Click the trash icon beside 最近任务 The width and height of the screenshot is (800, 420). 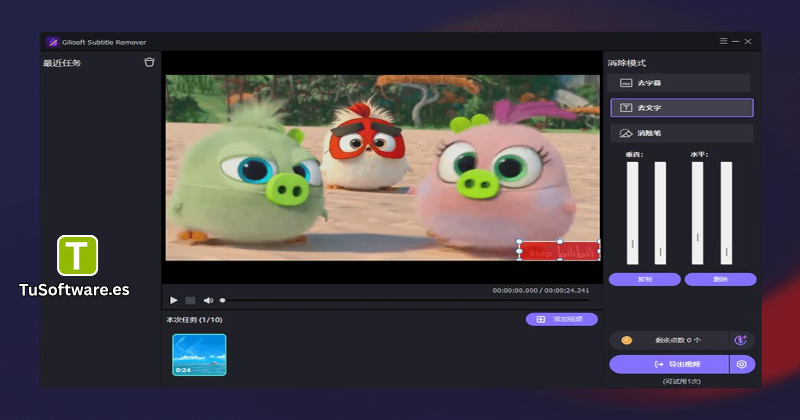(x=149, y=62)
